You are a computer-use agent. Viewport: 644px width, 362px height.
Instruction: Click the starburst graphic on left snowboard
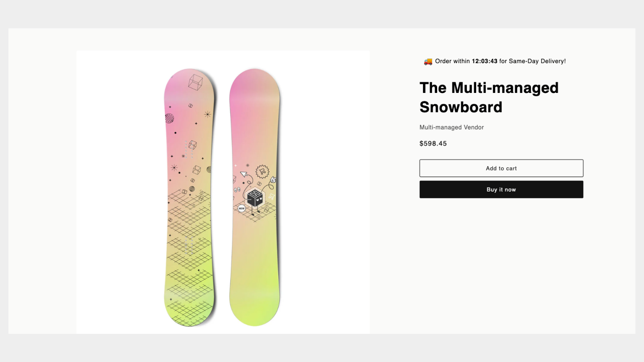click(208, 114)
